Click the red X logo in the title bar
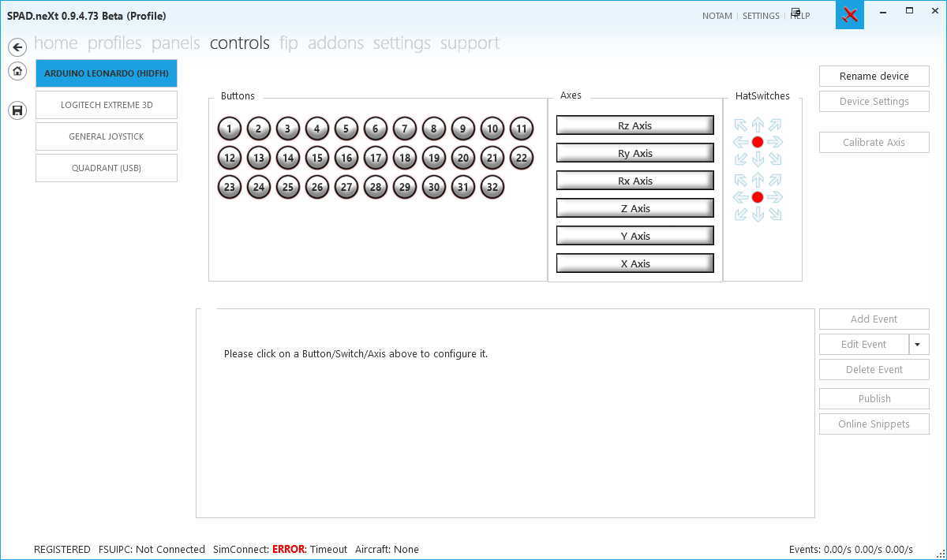Image resolution: width=947 pixels, height=560 pixels. [850, 15]
